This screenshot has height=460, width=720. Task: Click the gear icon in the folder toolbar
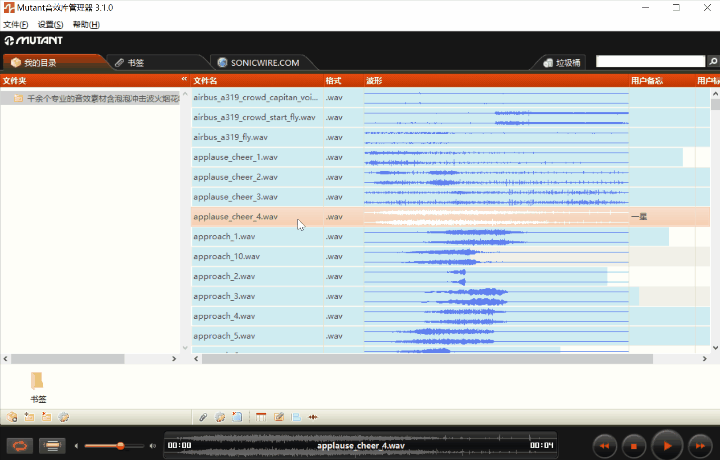pyautogui.click(x=63, y=417)
